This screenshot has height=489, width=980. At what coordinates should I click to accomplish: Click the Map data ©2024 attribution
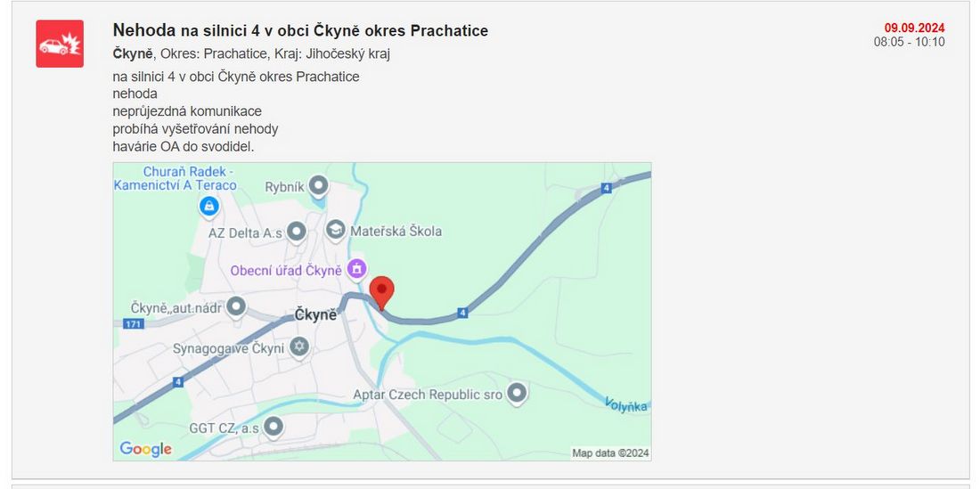click(610, 453)
